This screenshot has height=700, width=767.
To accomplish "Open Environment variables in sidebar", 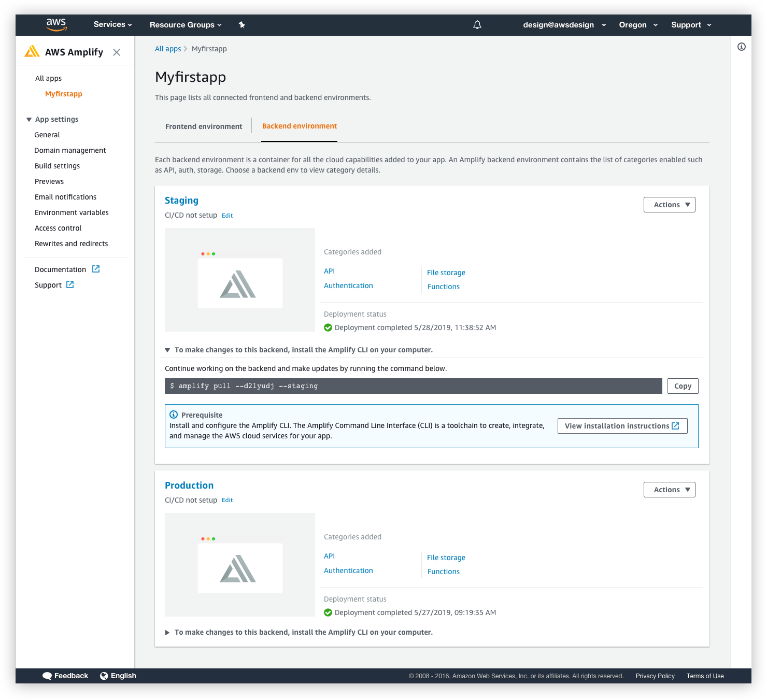I will [x=72, y=212].
